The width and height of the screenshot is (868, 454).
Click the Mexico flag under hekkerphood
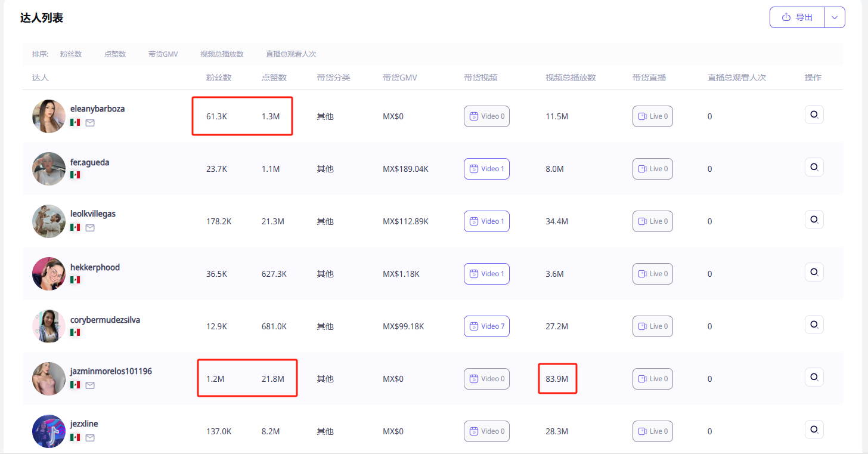click(75, 280)
